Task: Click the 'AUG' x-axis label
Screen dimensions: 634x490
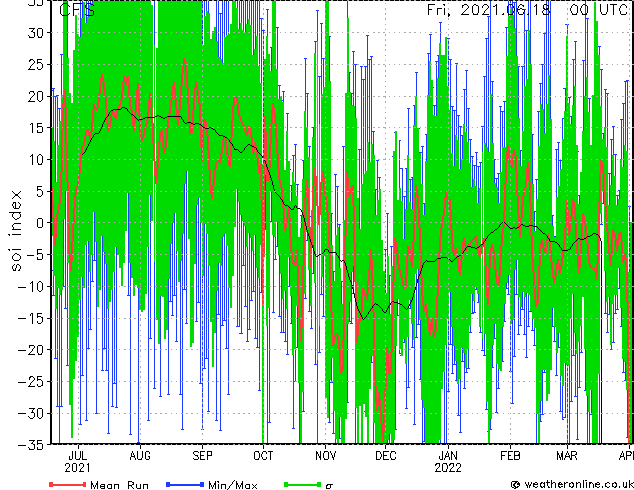Action: click(140, 456)
